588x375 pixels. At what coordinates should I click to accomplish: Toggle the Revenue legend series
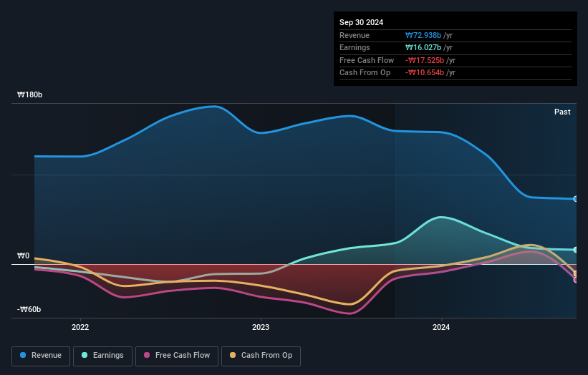tap(41, 356)
